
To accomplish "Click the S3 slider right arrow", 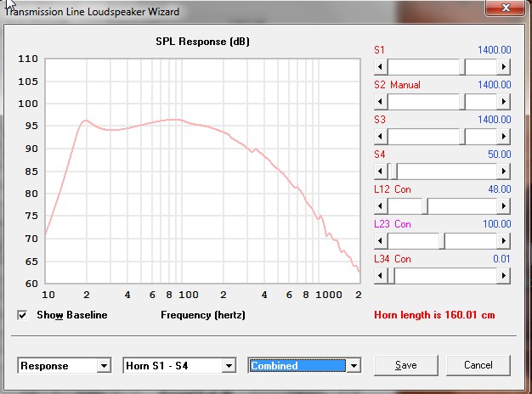I will tap(504, 137).
